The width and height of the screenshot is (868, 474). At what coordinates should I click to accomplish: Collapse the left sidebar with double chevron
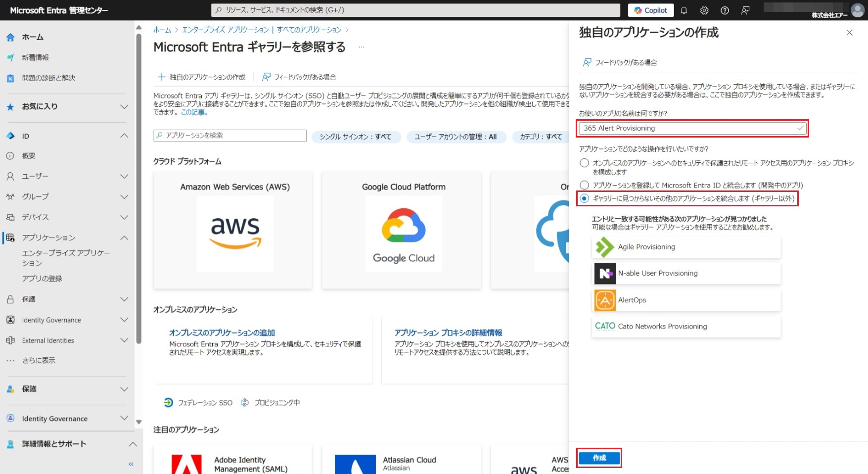click(131, 464)
